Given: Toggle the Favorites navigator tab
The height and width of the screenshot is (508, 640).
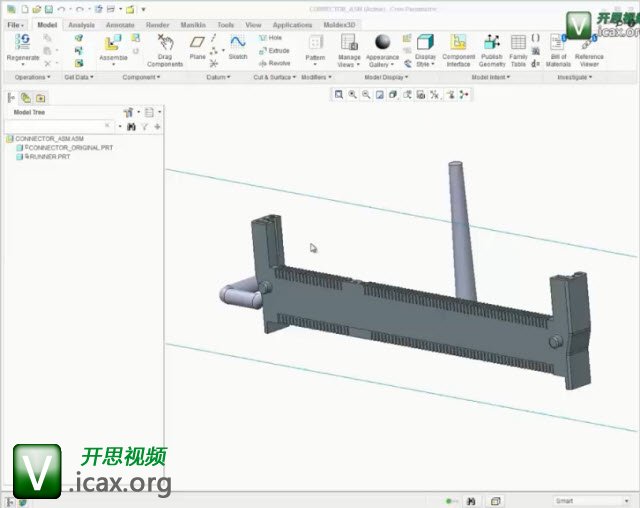Looking at the screenshot, I should [40, 98].
